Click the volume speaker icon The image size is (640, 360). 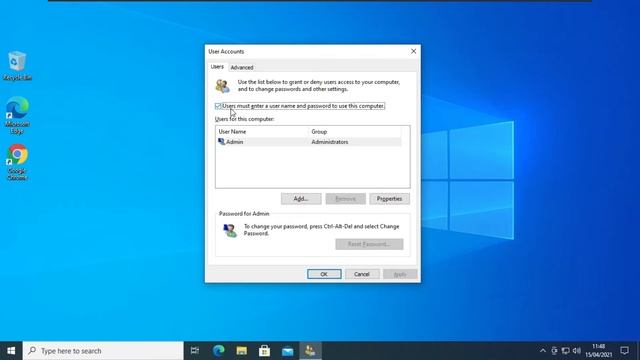point(576,351)
